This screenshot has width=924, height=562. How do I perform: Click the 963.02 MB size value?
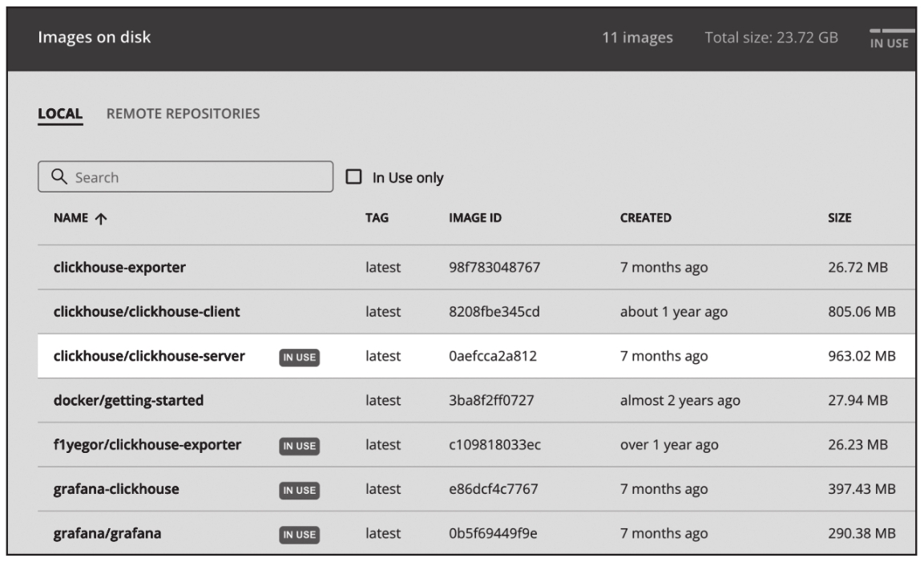point(861,356)
